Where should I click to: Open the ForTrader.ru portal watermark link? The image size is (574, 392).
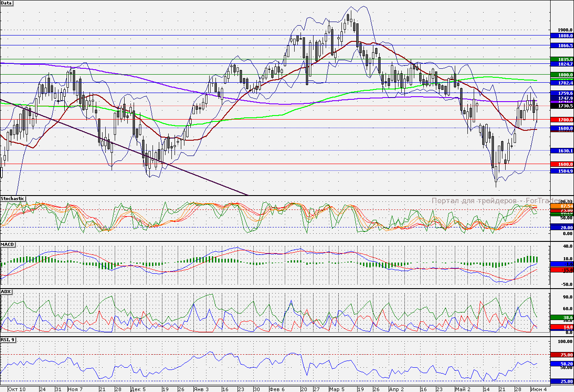(494, 201)
